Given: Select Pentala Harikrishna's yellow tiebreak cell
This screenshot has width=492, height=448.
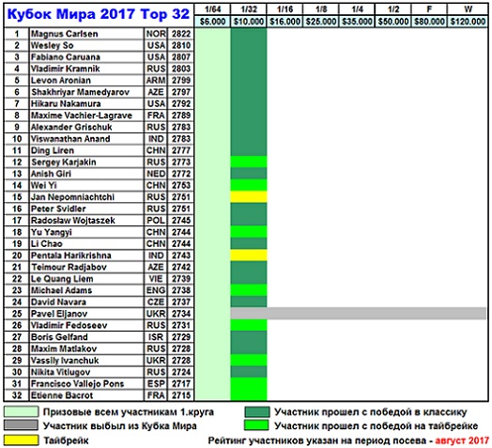Looking at the screenshot, I should pos(249,255).
